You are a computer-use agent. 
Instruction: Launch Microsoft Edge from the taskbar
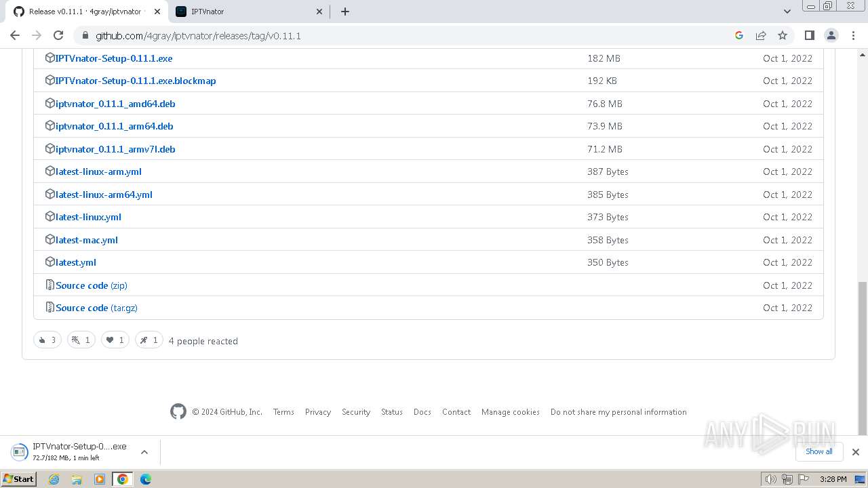click(x=146, y=479)
